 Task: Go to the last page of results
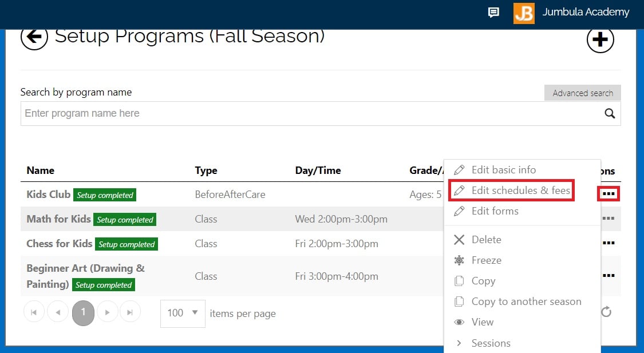pyautogui.click(x=130, y=312)
